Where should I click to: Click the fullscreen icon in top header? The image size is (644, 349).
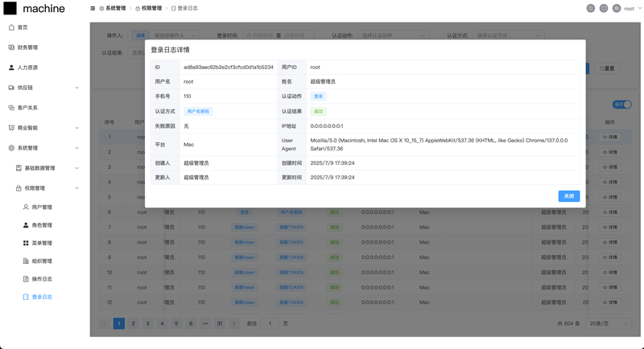point(603,8)
